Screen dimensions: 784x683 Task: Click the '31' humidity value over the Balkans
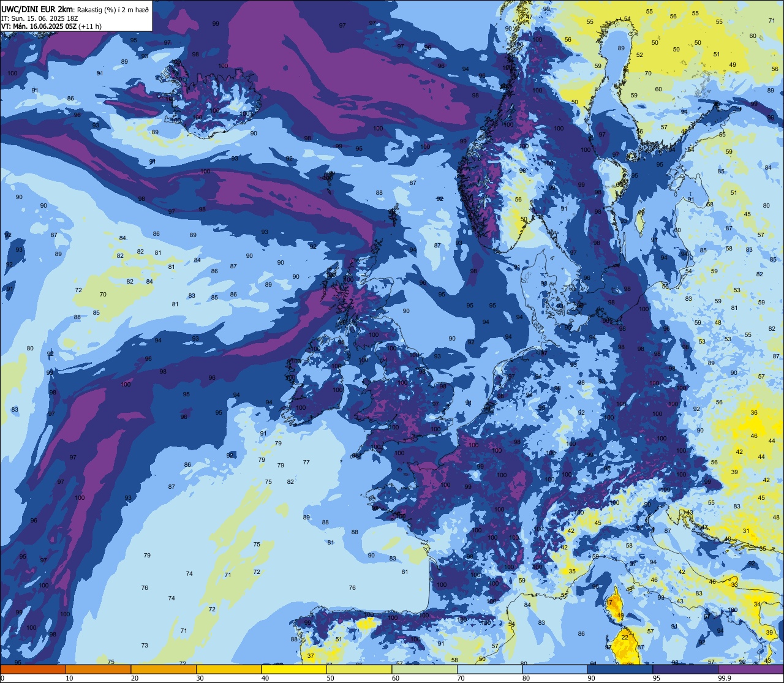746,531
